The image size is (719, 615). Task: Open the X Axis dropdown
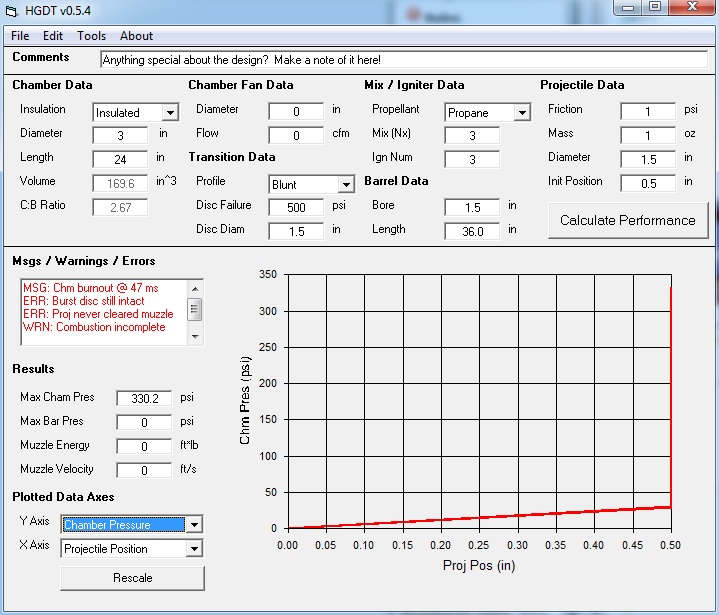(x=194, y=549)
